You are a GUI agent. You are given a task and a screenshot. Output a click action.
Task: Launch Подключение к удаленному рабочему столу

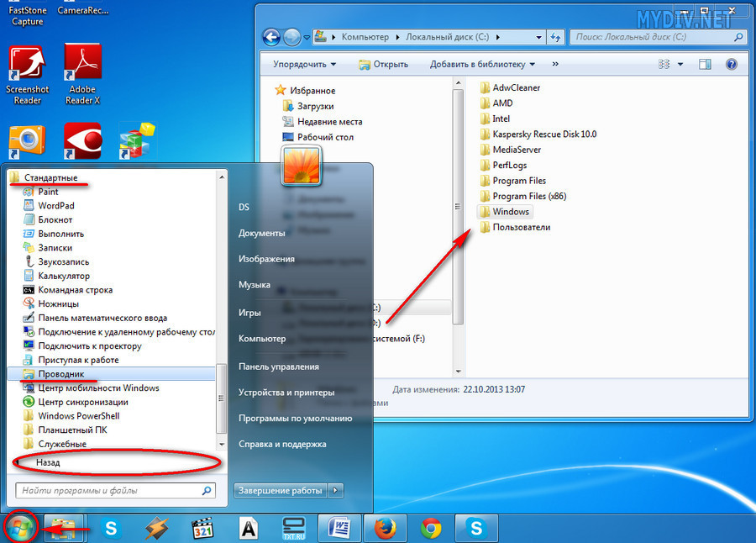pos(118,331)
